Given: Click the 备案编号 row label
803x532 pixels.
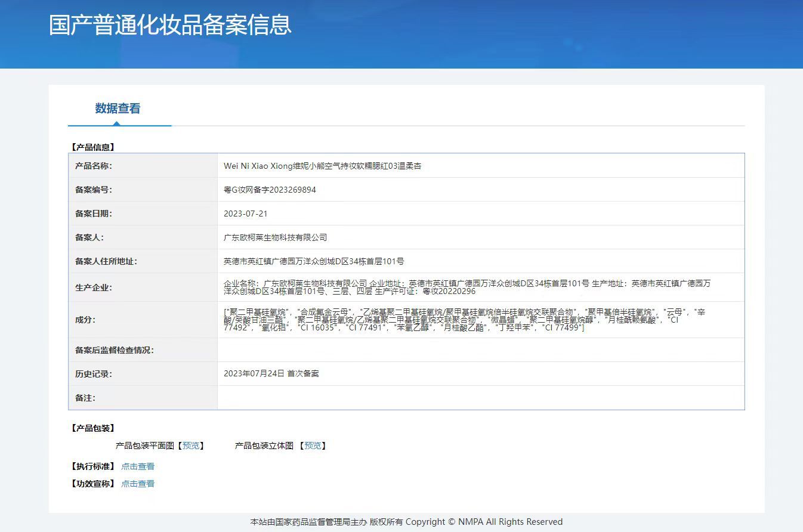Looking at the screenshot, I should pyautogui.click(x=94, y=190).
